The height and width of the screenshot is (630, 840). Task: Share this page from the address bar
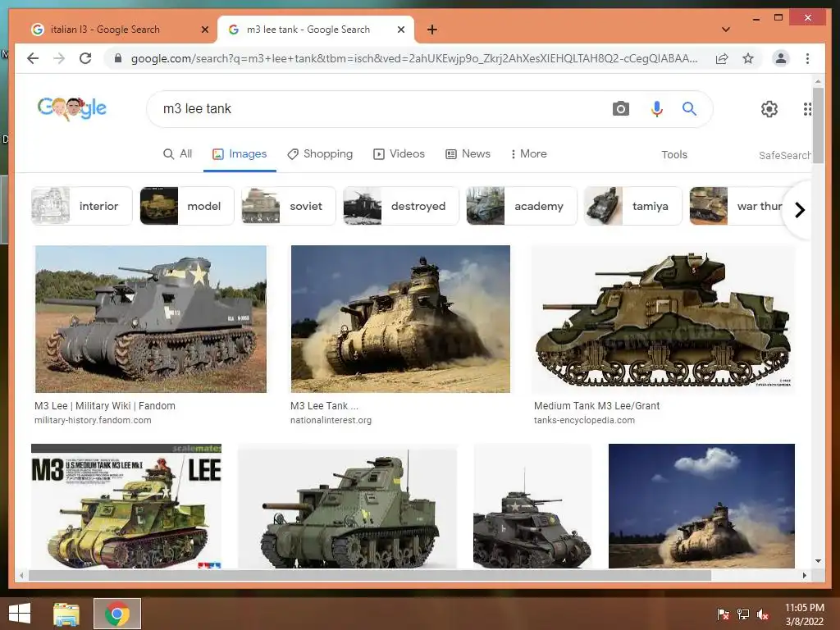722,58
